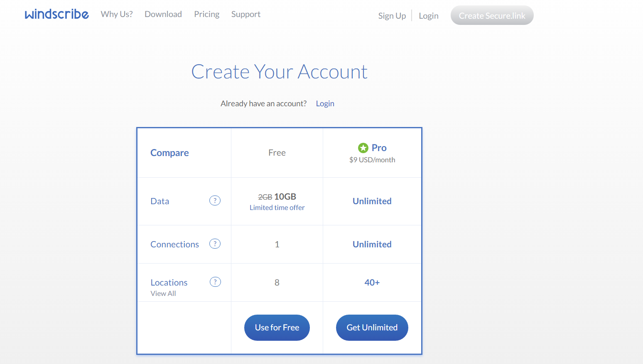Image resolution: width=643 pixels, height=364 pixels.
Task: Click Sign Up in the header
Action: [392, 16]
